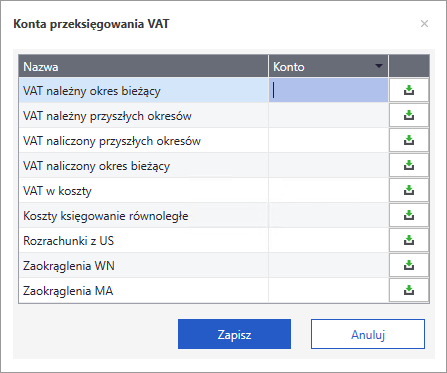Cancel using the Anuluj button
Image resolution: width=447 pixels, height=373 pixels.
click(x=368, y=334)
